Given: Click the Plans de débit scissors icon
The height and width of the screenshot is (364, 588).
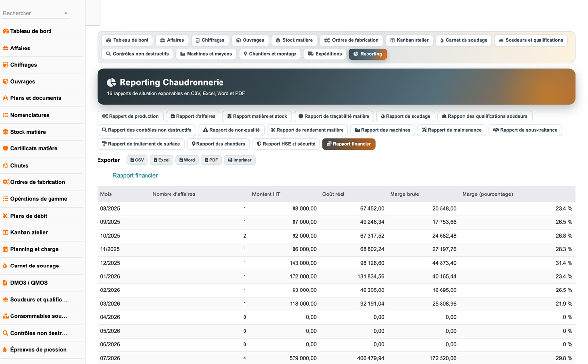Looking at the screenshot, I should click(6, 216).
